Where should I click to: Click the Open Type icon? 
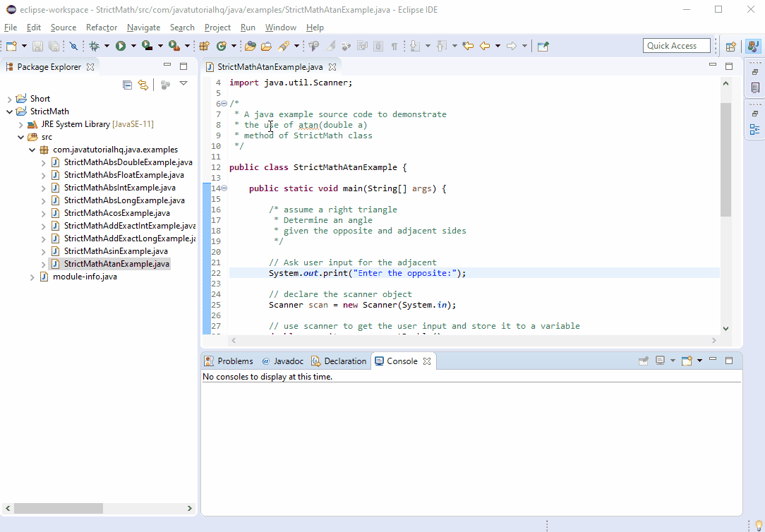tap(251, 46)
